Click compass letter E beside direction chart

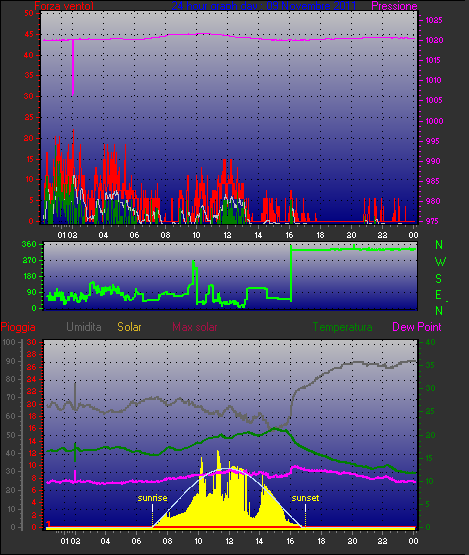[439, 295]
